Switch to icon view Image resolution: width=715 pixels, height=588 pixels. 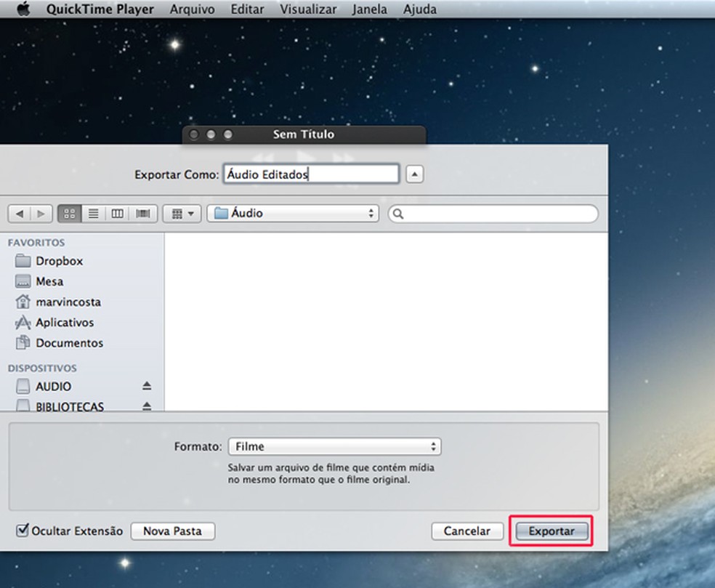(70, 214)
